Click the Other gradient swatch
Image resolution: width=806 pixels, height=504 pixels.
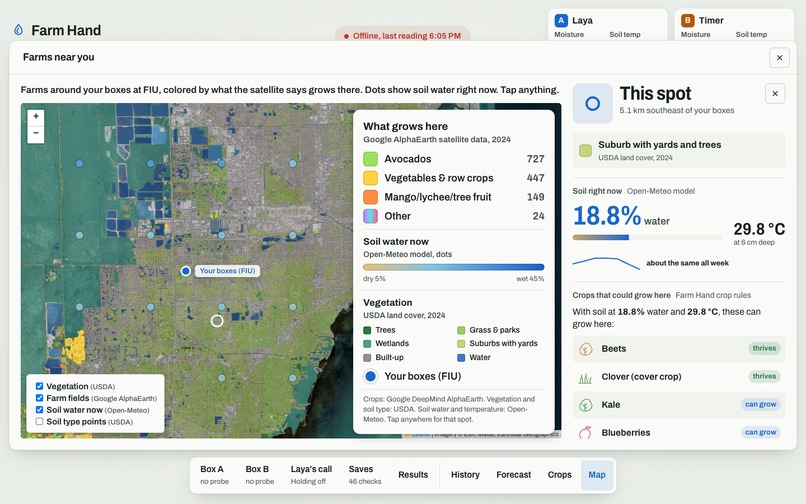[371, 216]
